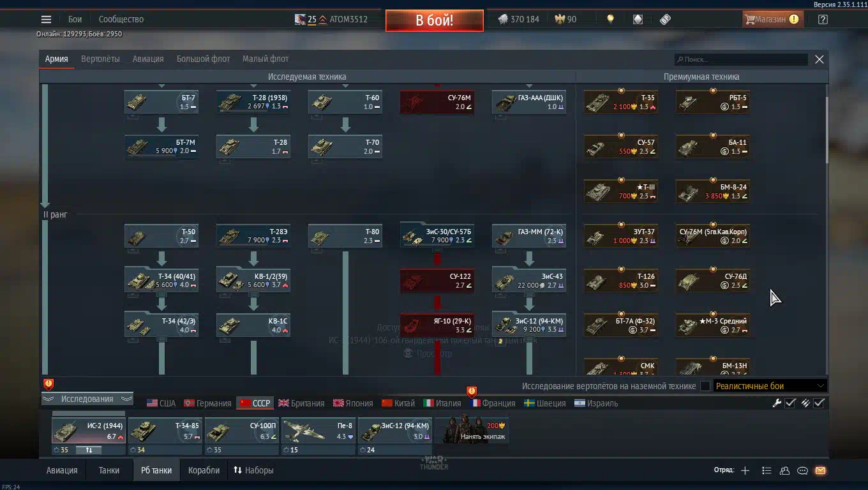Viewport: 868px width, 490px height.
Task: Select premium Т-35 tank card
Action: [621, 102]
